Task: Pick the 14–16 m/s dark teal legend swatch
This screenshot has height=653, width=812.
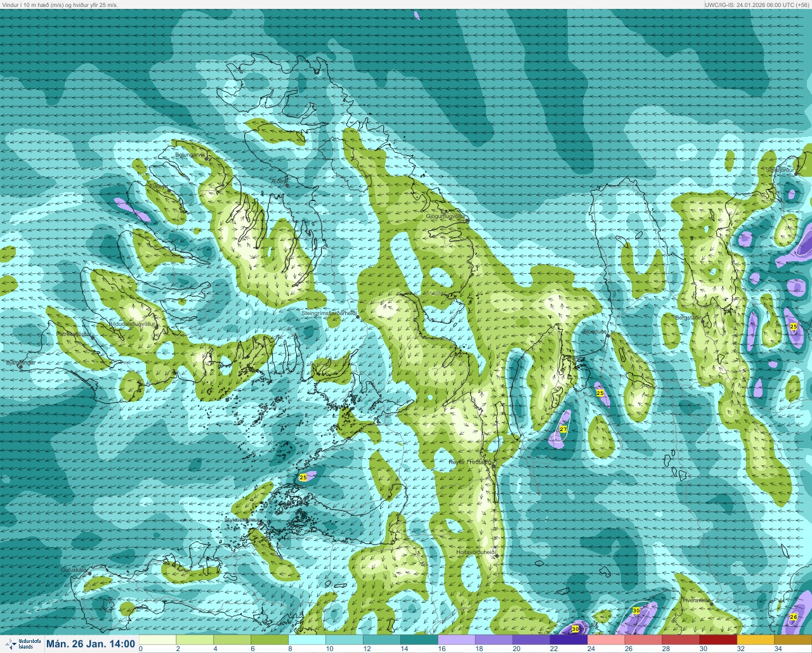Action: tap(419, 640)
